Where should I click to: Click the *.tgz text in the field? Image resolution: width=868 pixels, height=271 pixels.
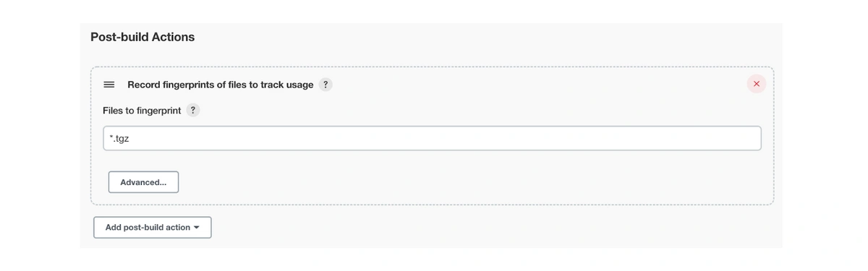pyautogui.click(x=119, y=139)
